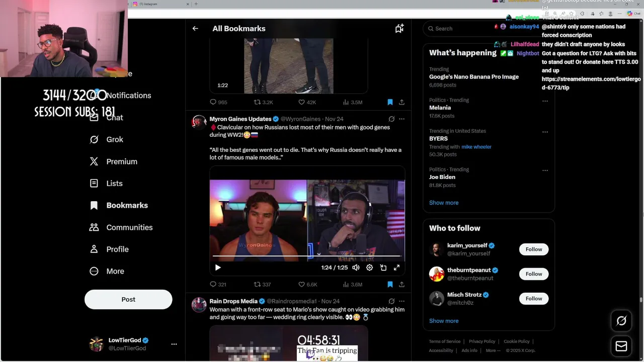Open Premium in the sidebar

tap(113, 161)
